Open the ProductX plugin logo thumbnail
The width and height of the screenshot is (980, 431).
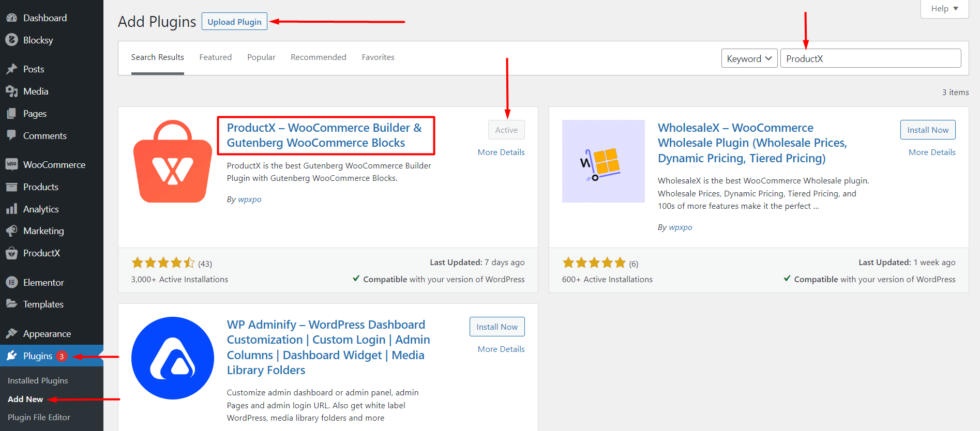pos(173,161)
